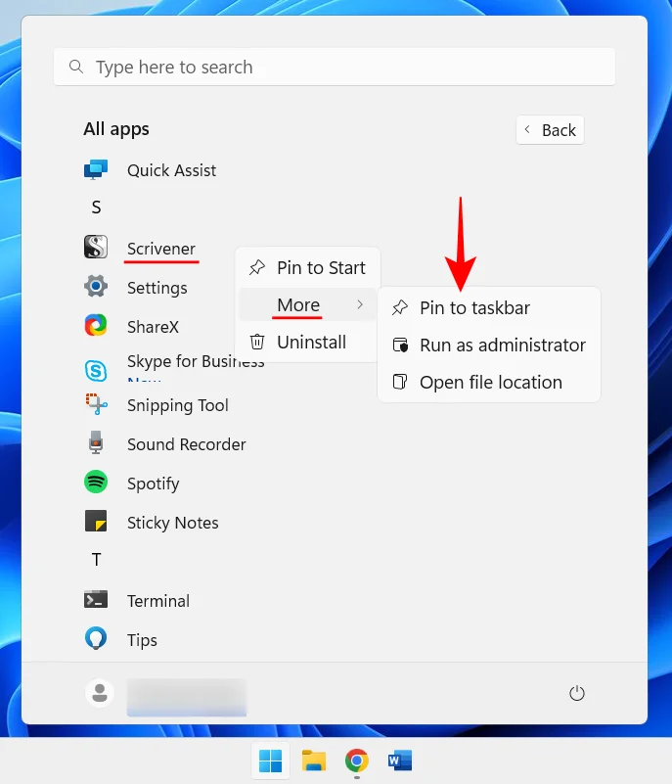Choose Uninstall from the context menu
The width and height of the screenshot is (672, 784).
(308, 342)
